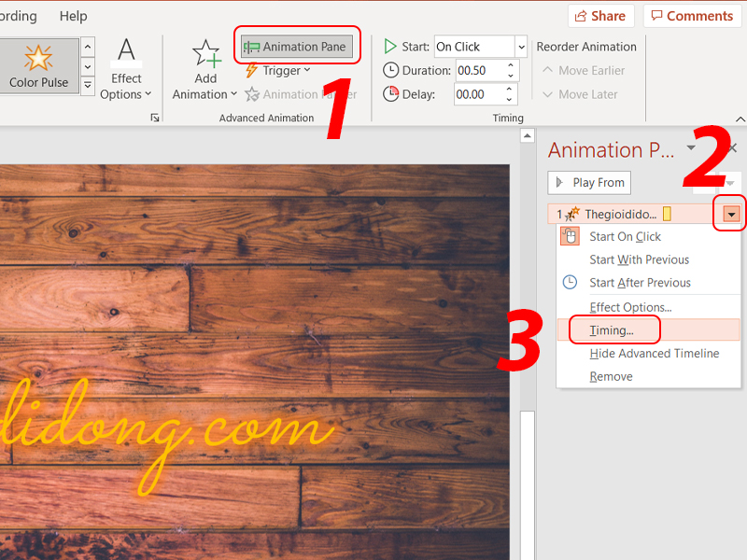Viewport: 747px width, 560px height.
Task: Choose Start On Click from context menu
Action: pyautogui.click(x=625, y=237)
